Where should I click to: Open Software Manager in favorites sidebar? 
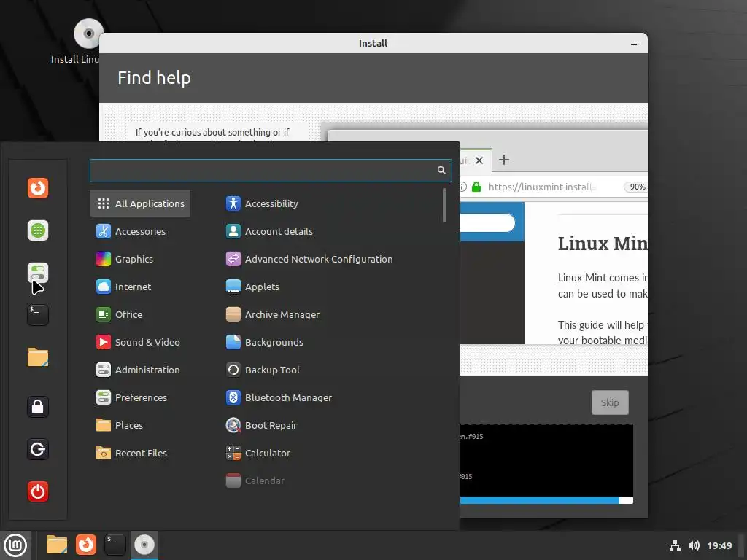tap(38, 230)
